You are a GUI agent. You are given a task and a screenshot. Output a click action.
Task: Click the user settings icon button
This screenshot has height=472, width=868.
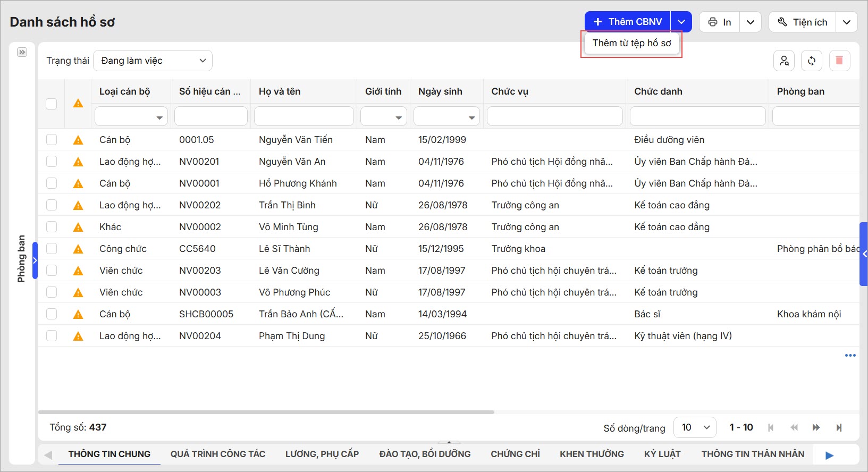click(784, 61)
